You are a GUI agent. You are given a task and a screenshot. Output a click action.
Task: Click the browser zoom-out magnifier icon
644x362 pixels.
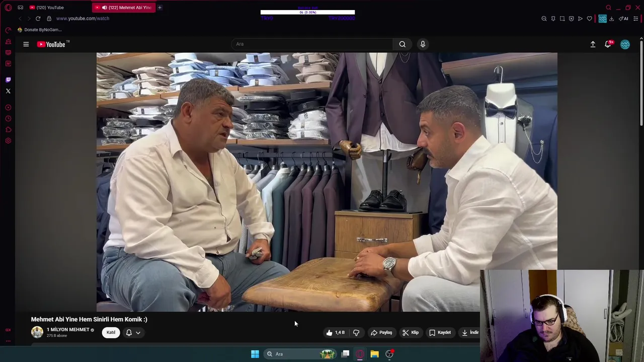coord(544,19)
